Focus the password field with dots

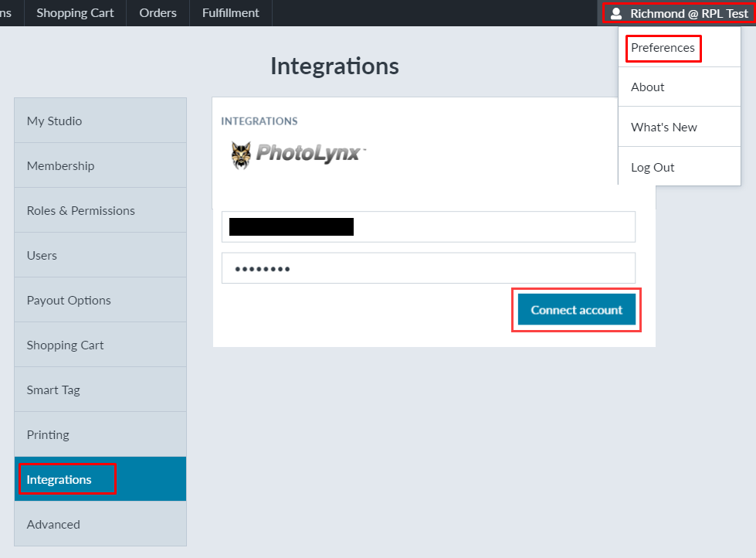tap(428, 268)
